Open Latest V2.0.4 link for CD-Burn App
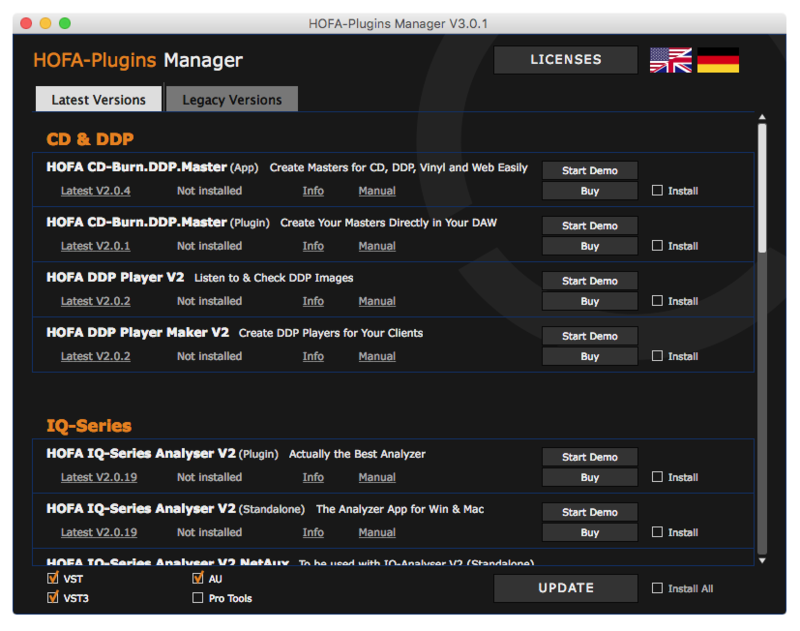 click(x=95, y=191)
